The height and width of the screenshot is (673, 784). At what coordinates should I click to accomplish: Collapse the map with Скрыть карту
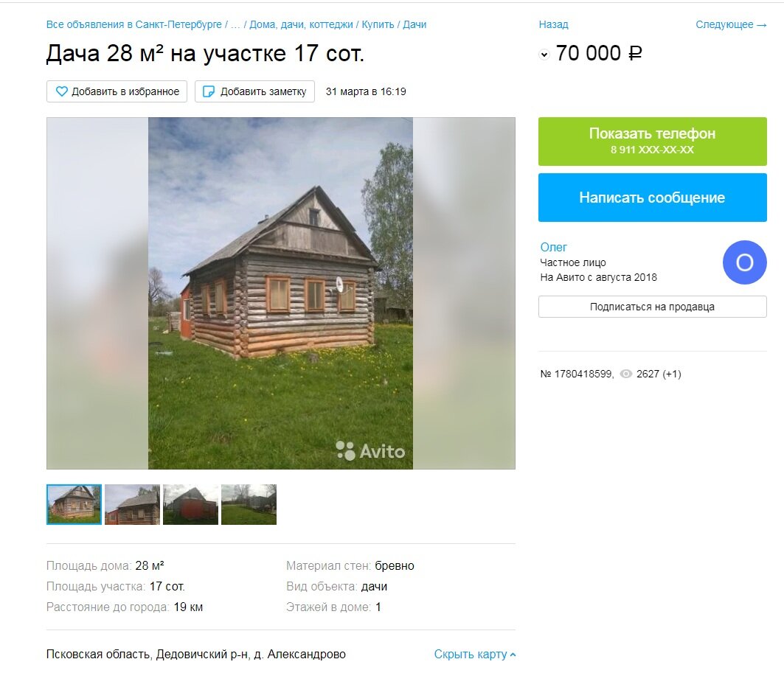(474, 654)
